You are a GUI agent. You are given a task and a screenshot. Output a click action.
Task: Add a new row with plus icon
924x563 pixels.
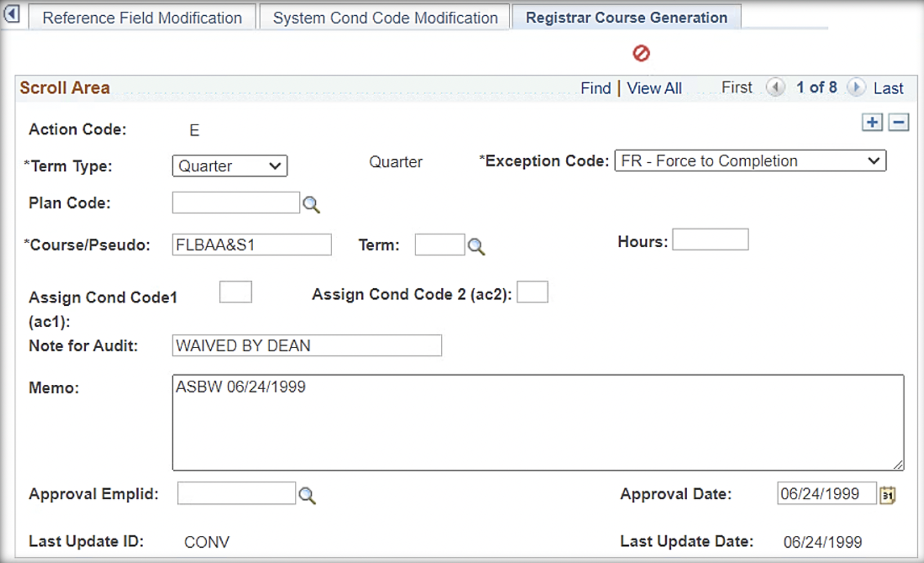click(872, 122)
